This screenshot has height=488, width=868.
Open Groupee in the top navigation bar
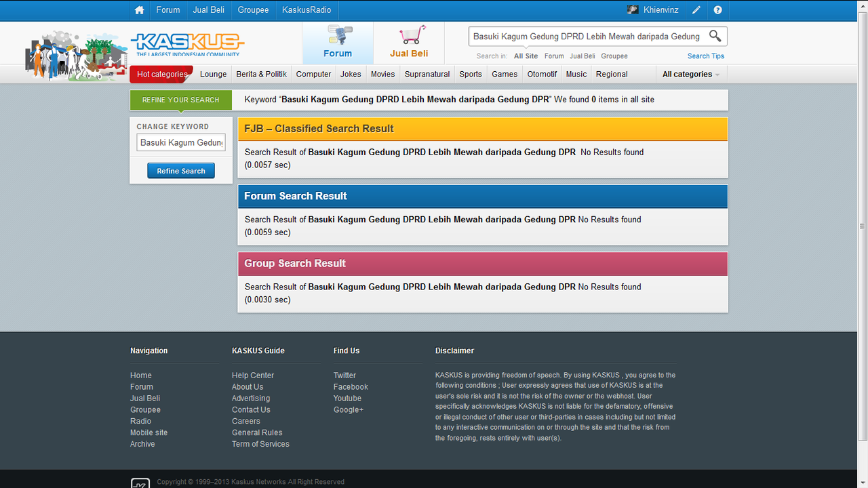pos(253,10)
